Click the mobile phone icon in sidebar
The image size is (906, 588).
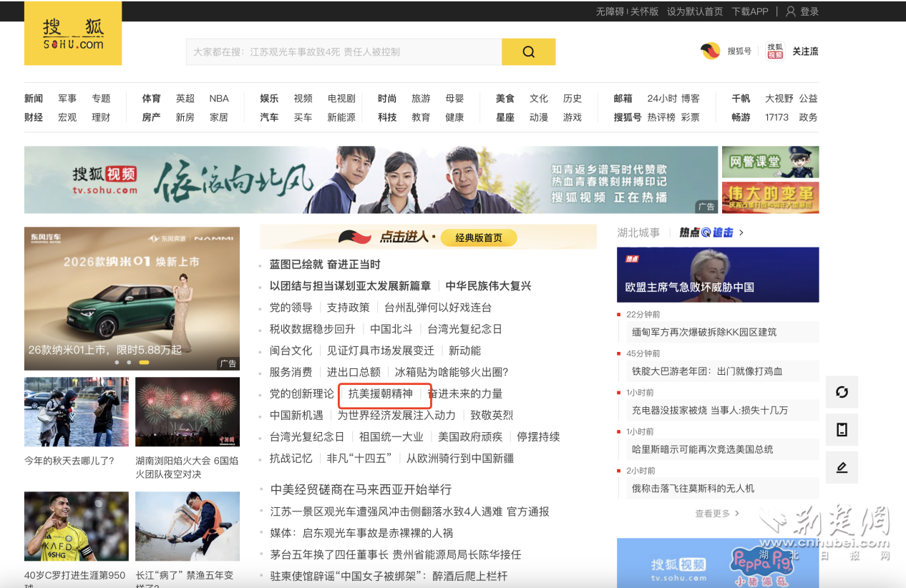[842, 429]
